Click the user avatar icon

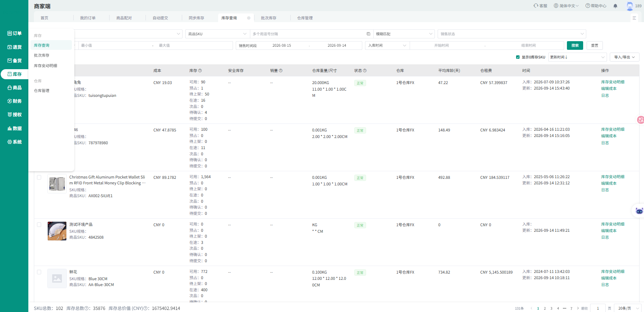630,6
